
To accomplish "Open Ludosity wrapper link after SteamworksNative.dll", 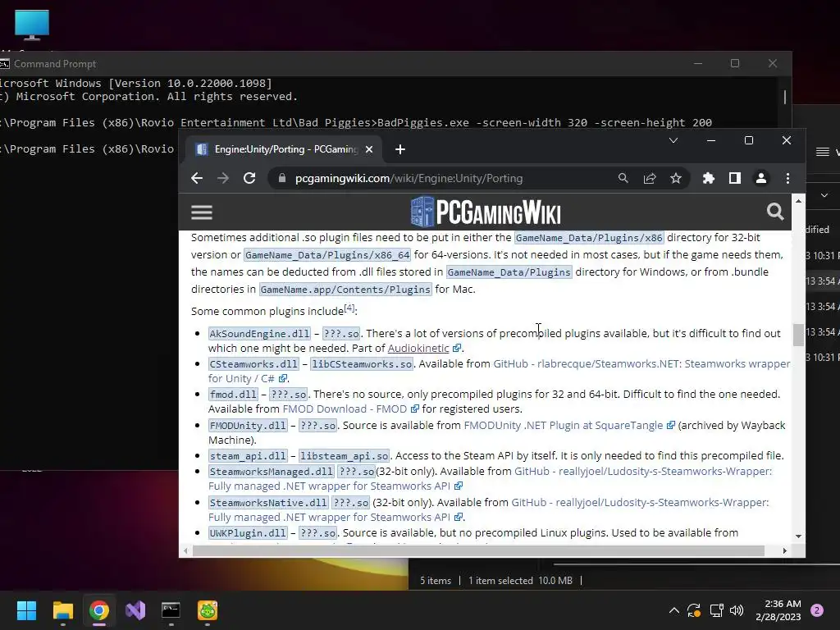I will click(640, 503).
